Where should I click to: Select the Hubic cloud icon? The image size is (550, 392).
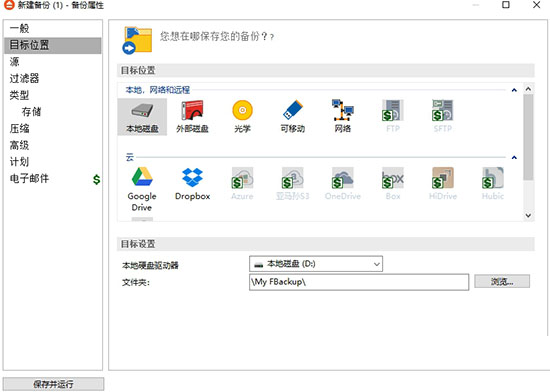point(493,184)
